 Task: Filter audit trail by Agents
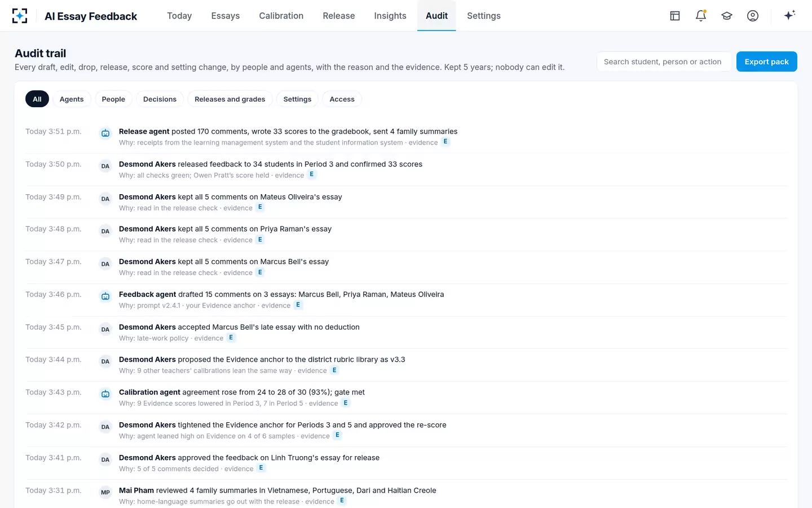pos(72,99)
